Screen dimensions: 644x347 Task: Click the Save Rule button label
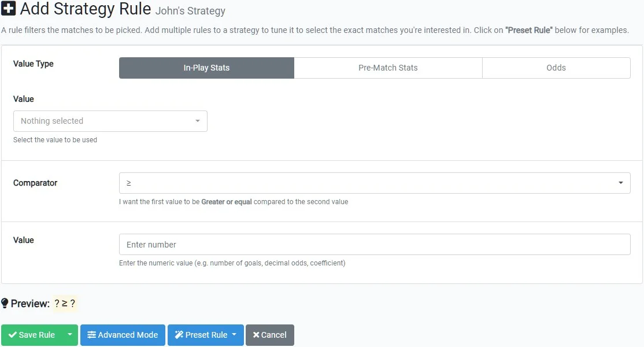[37, 335]
